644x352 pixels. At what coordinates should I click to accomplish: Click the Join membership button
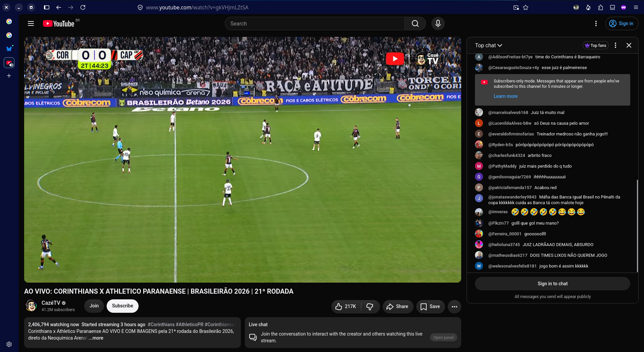(x=94, y=306)
